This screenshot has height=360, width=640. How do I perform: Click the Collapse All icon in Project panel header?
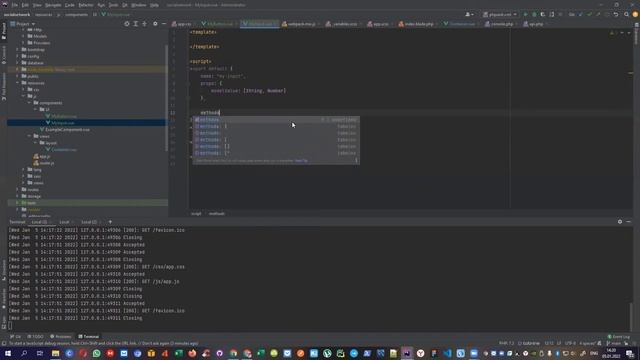coord(144,24)
